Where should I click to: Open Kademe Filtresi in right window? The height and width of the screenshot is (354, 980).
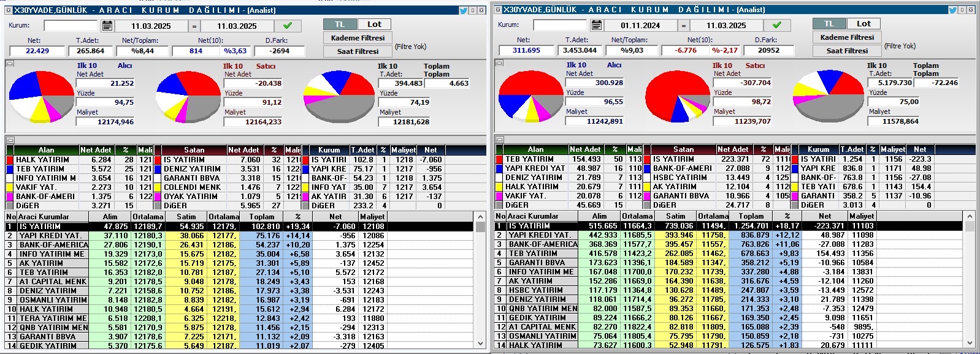(x=847, y=37)
